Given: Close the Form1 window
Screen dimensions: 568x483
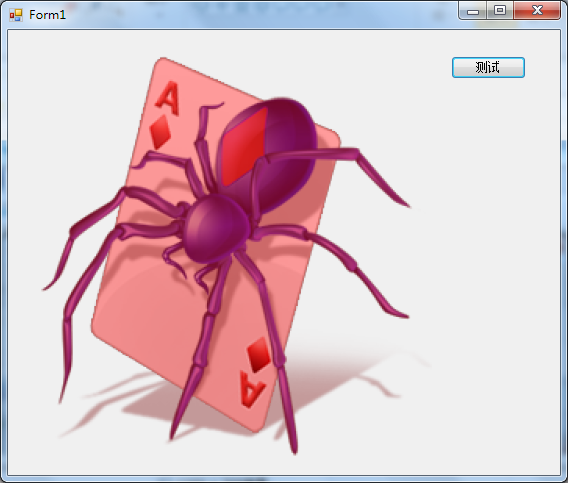Looking at the screenshot, I should (537, 11).
